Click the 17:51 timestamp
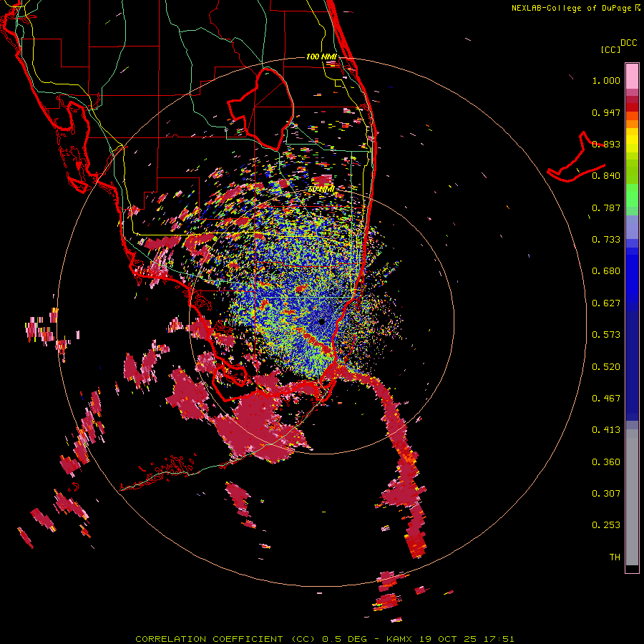The image size is (644, 644). 499,639
